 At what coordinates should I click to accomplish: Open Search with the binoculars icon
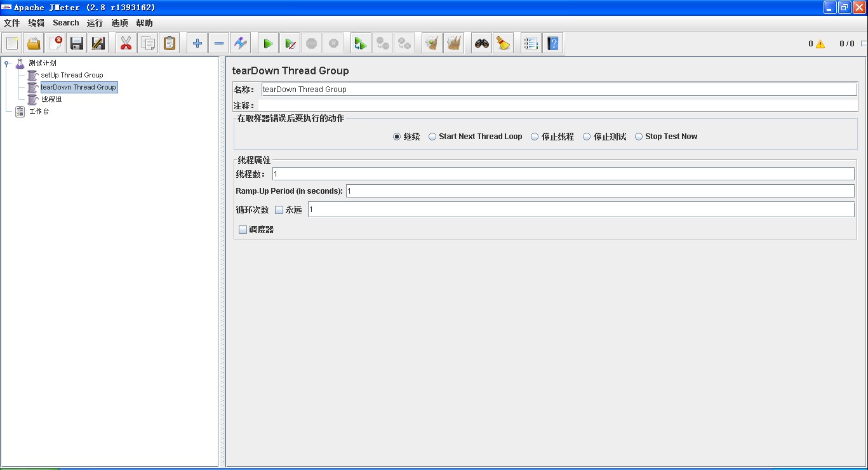[482, 43]
